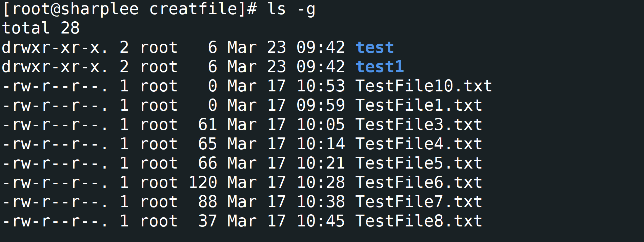The image size is (644, 242).
Task: Click the TestFile6.txt filename
Action: pos(419,182)
